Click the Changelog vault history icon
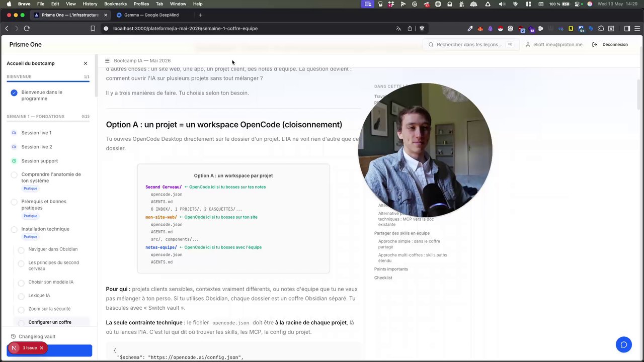 tap(13, 337)
